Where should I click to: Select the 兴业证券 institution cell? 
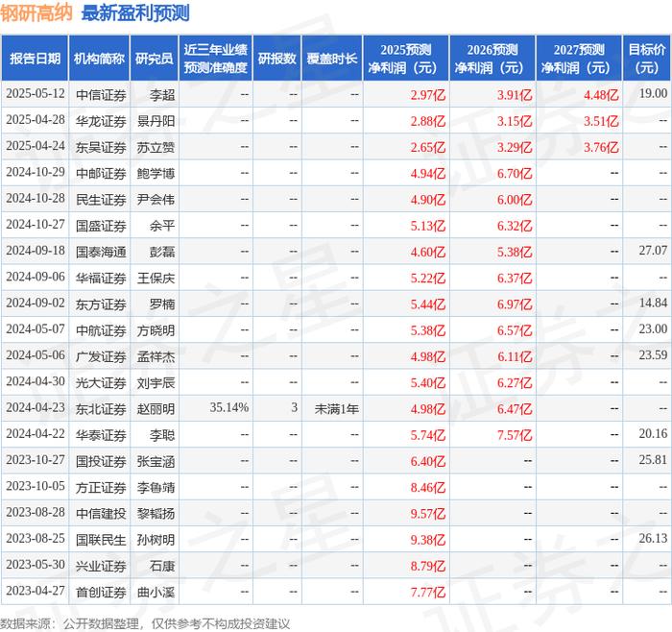click(x=101, y=566)
